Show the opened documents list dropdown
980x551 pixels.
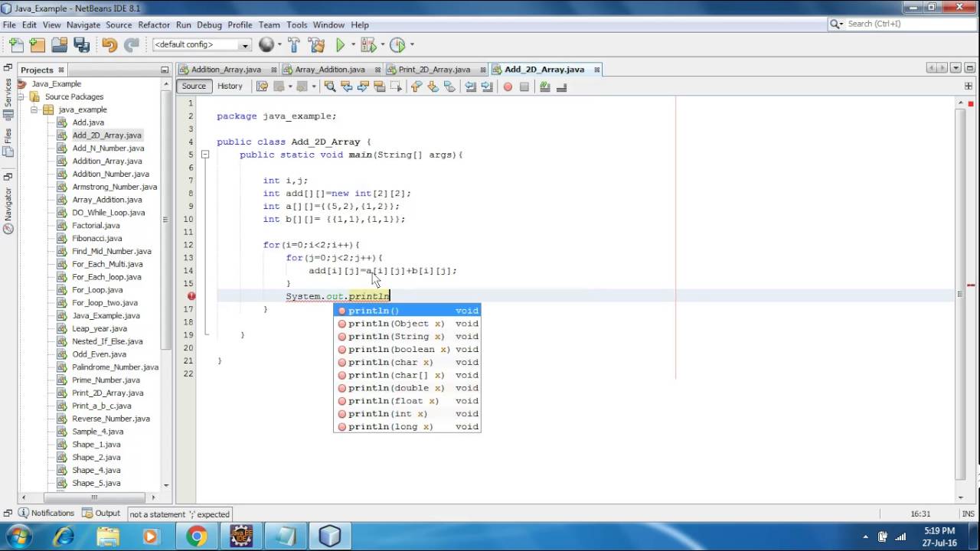tap(955, 68)
